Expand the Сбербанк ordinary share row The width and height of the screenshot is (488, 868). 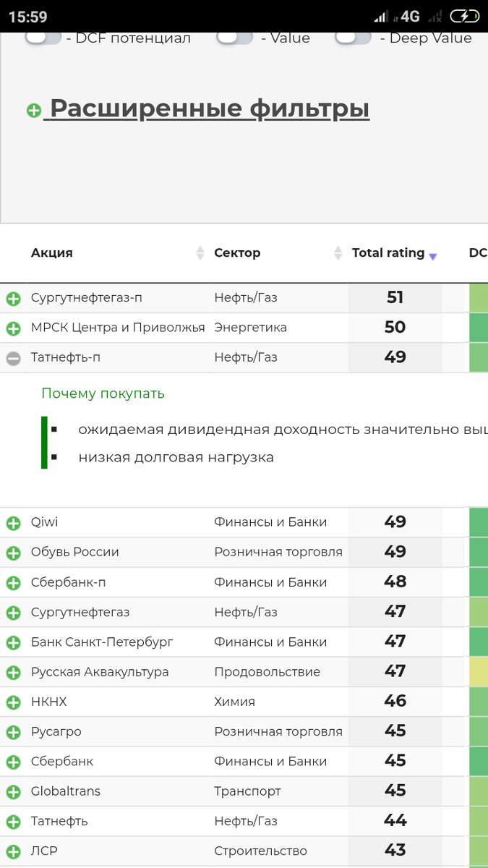pyautogui.click(x=13, y=762)
